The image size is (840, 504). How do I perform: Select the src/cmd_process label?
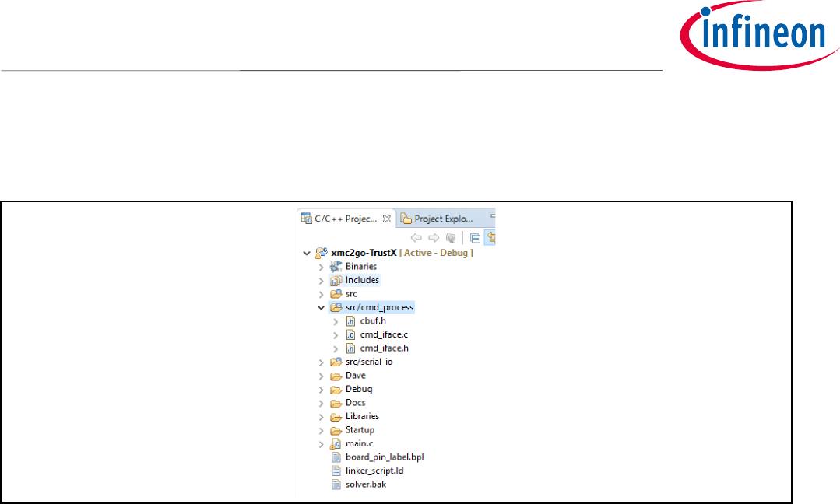[379, 308]
